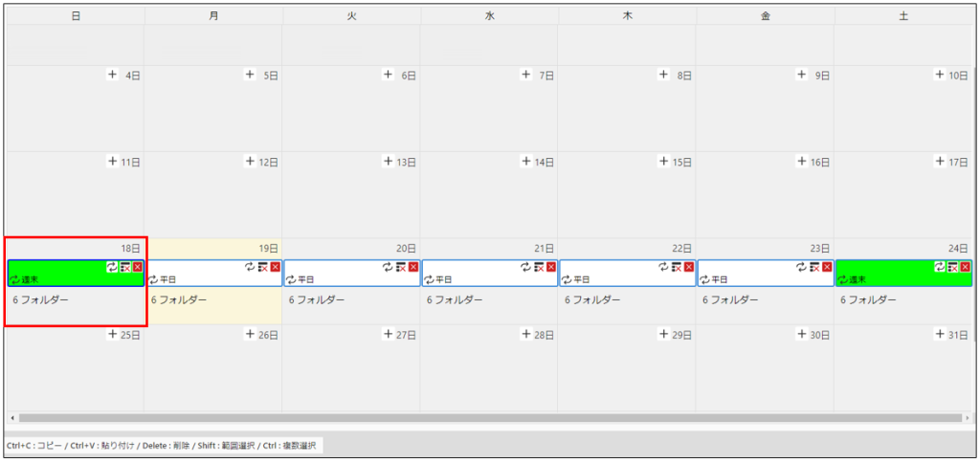The image size is (980, 463).
Task: Click the plus icon on 25日
Action: [113, 334]
